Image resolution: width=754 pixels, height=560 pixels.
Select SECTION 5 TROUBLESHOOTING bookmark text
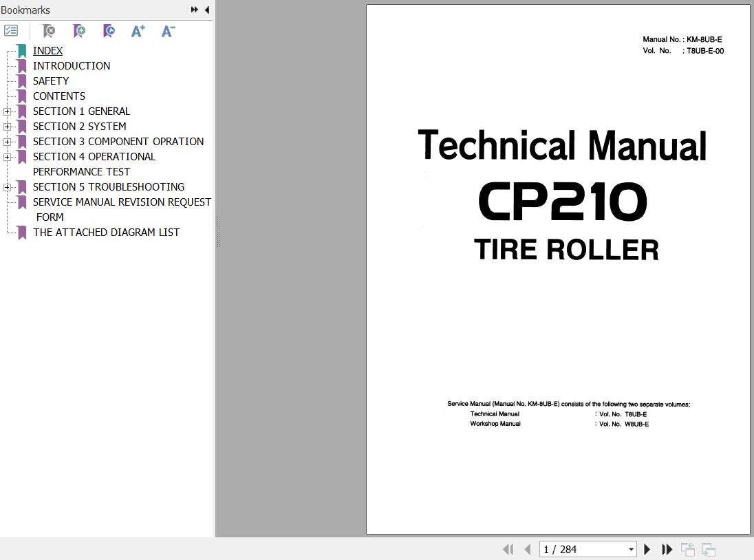coord(109,187)
